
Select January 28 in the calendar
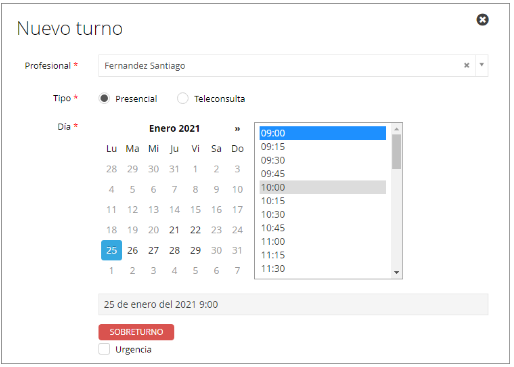click(174, 250)
